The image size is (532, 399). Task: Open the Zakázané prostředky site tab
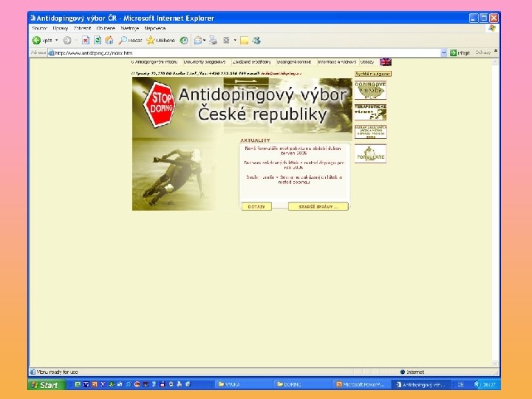[252, 62]
